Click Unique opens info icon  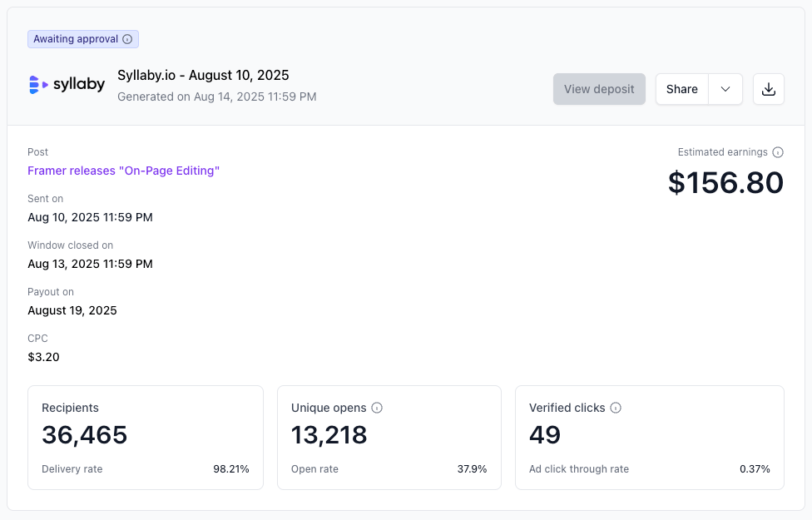(377, 409)
